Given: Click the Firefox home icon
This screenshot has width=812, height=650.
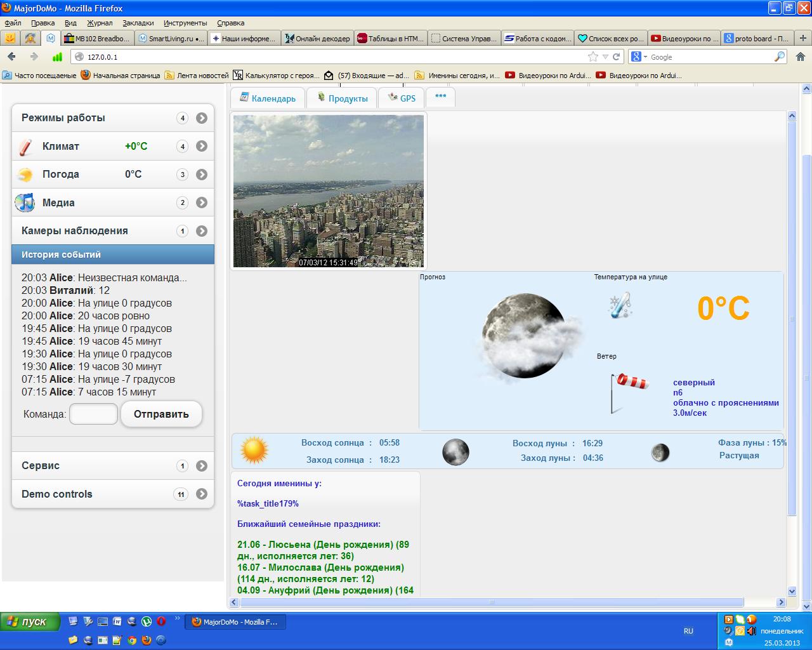Looking at the screenshot, I should point(800,56).
